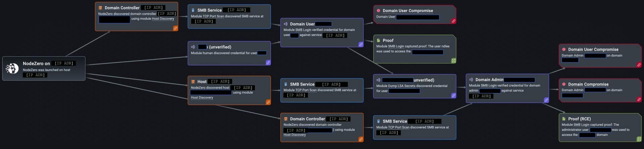Click the red link icon on the top Domain User Compromise node
Viewport: 644px width, 149px height.
pyautogui.click(x=453, y=21)
